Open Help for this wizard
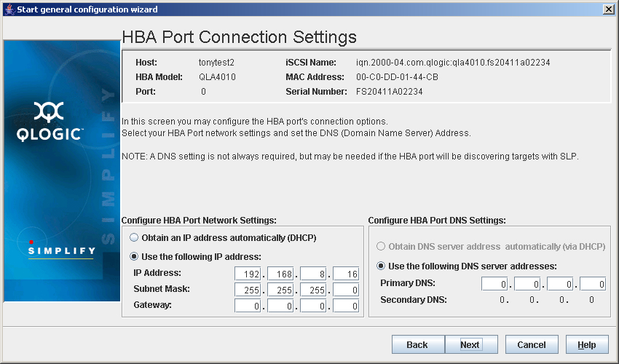 pyautogui.click(x=586, y=344)
